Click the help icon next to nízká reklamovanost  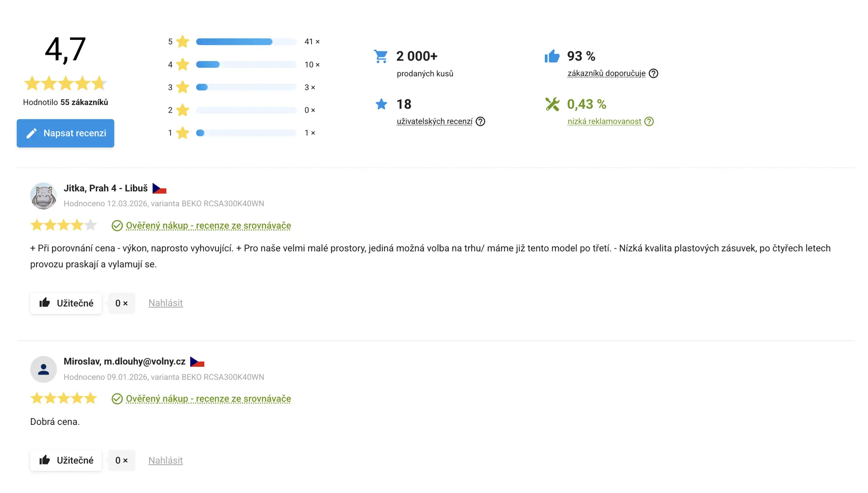(x=649, y=121)
